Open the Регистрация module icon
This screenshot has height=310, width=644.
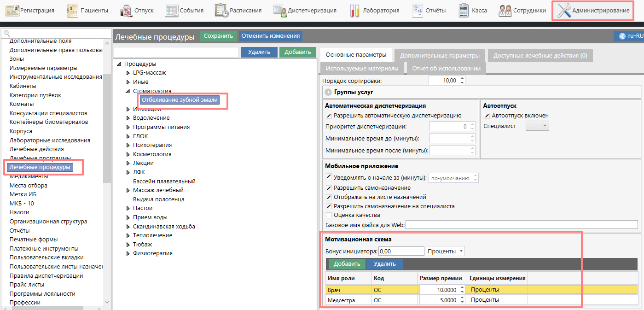point(12,10)
